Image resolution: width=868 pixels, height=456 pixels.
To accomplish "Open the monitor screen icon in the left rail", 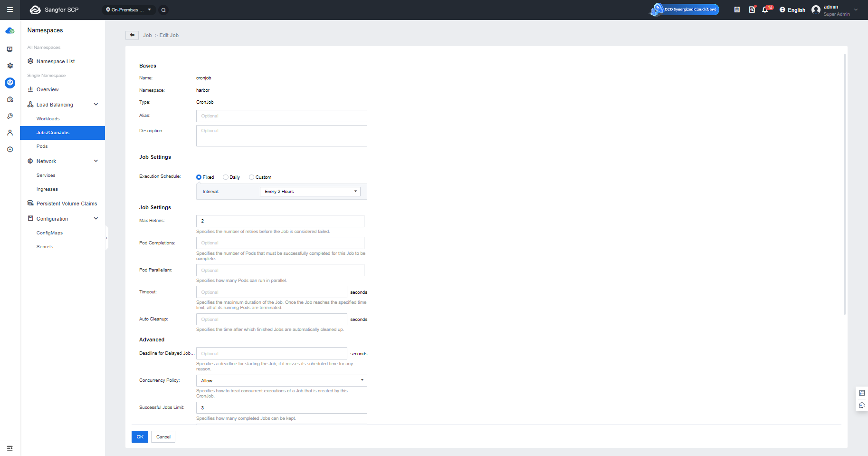I will [x=10, y=49].
